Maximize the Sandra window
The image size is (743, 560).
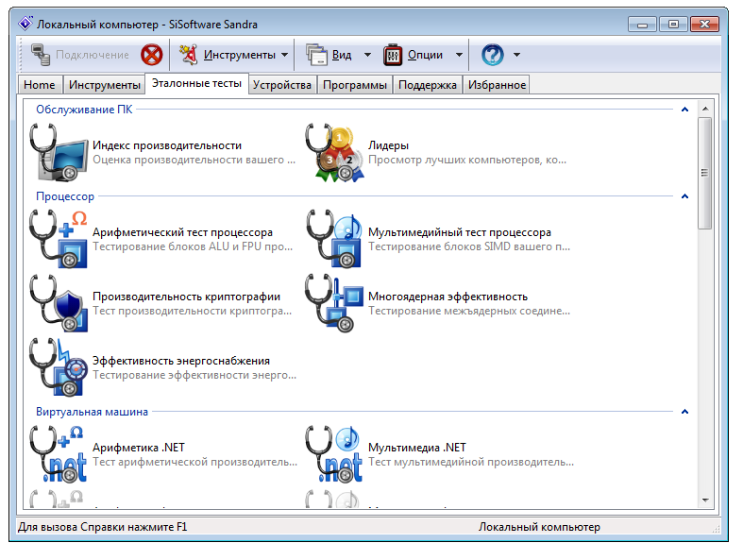673,25
